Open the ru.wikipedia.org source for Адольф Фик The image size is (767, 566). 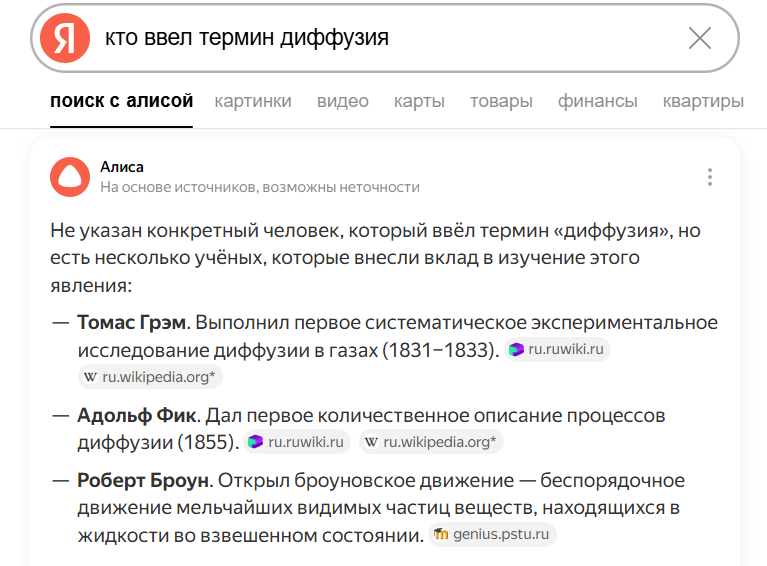pyautogui.click(x=431, y=442)
